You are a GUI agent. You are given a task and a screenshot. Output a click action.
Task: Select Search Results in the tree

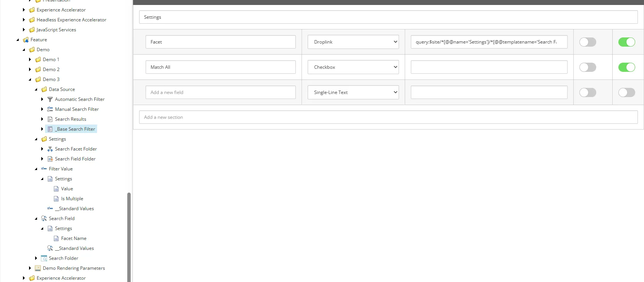71,119
